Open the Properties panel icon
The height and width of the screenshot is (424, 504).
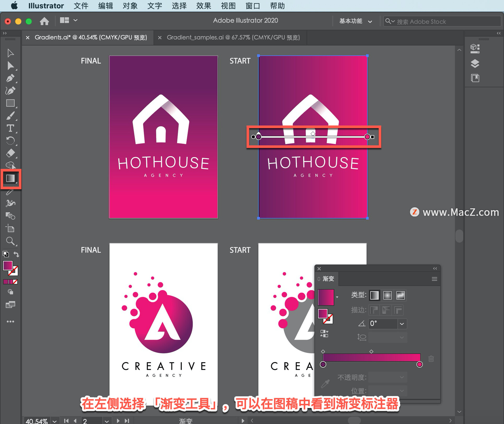coord(475,49)
